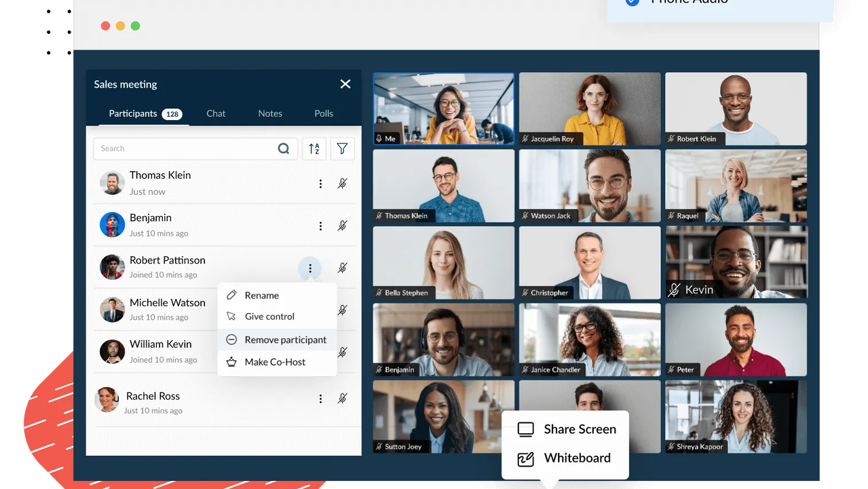The width and height of the screenshot is (868, 489).
Task: Close the Sales meeting panel
Action: coord(345,84)
